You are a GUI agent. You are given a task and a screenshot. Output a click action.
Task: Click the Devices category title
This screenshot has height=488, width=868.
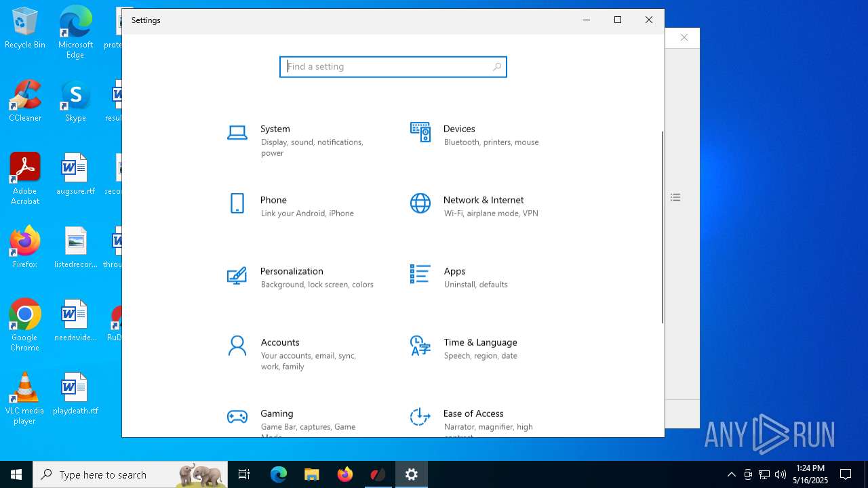(459, 129)
